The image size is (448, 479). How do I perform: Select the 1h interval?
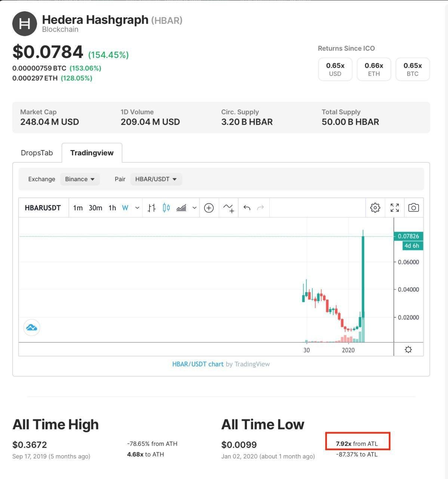point(112,208)
